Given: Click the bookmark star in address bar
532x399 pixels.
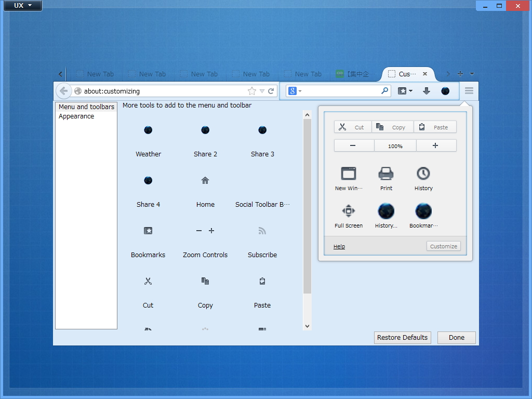Looking at the screenshot, I should point(252,91).
